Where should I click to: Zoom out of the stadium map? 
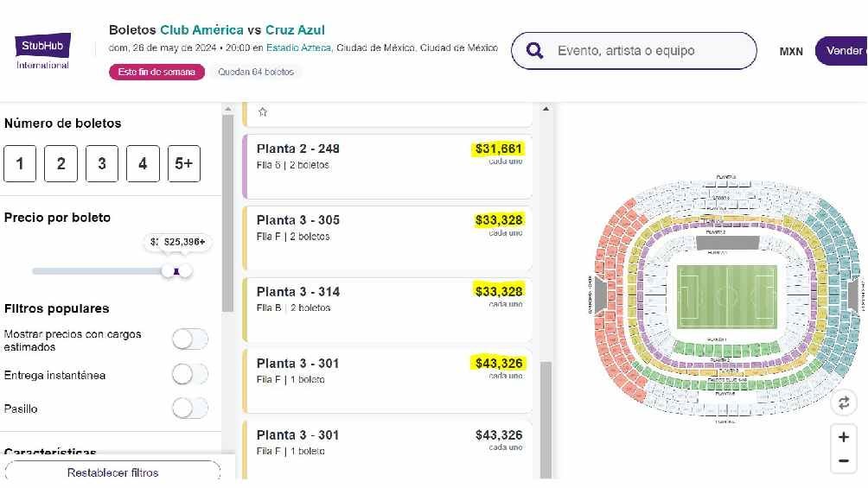click(844, 461)
